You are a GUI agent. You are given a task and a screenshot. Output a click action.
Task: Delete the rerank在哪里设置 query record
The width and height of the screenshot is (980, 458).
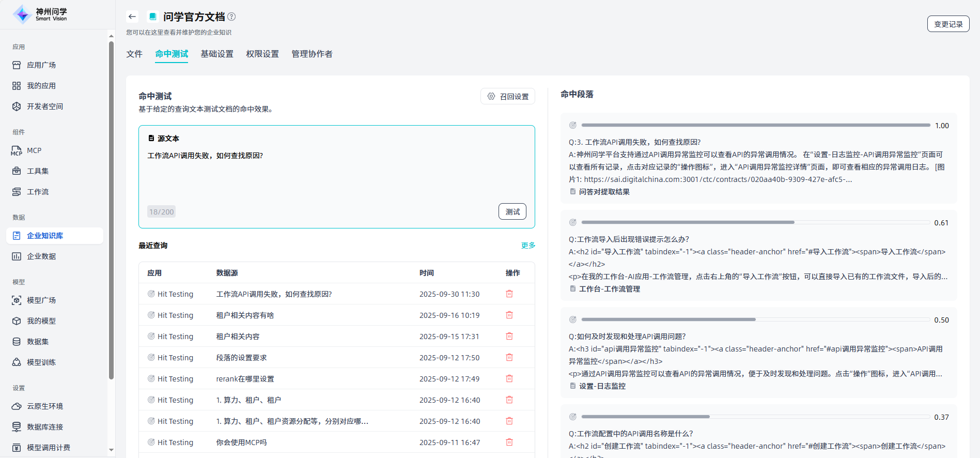(509, 379)
